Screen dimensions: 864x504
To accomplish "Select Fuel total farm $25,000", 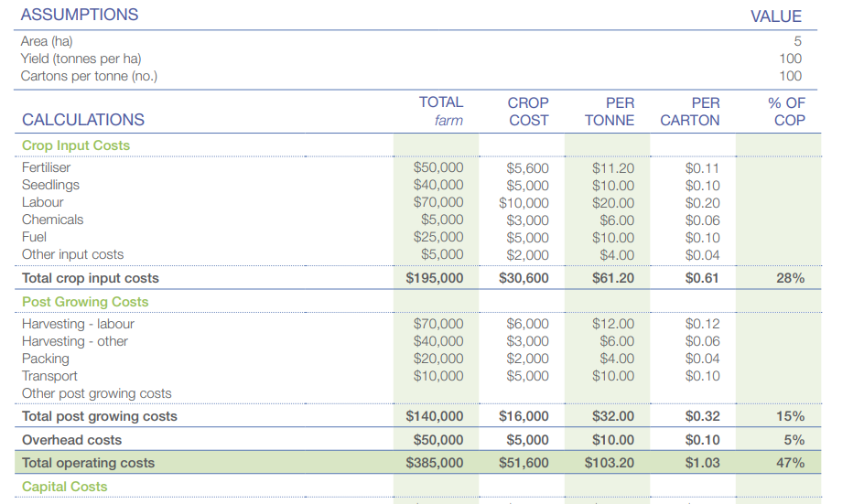I will tap(438, 237).
